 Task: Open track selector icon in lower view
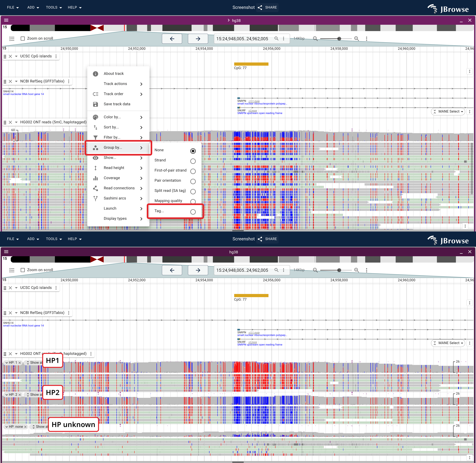12,270
